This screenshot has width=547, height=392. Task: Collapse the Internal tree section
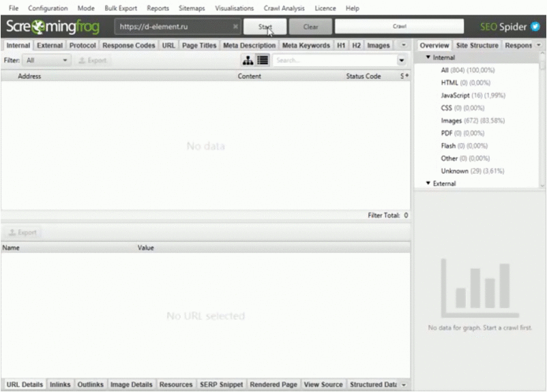[x=428, y=57]
